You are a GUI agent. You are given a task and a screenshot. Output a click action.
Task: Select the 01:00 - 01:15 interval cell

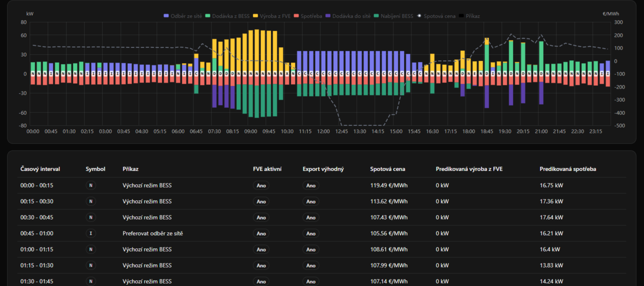pyautogui.click(x=37, y=249)
